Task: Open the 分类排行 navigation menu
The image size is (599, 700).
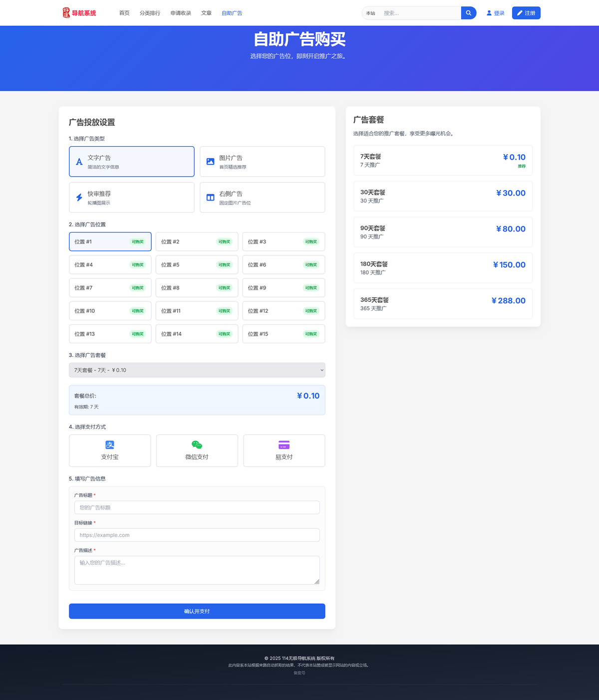Action: [x=150, y=13]
